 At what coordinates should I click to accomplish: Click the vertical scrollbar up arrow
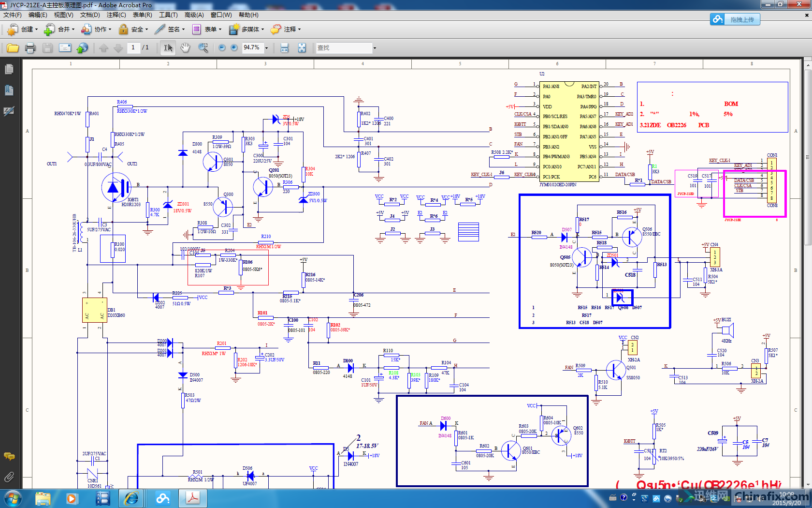808,64
